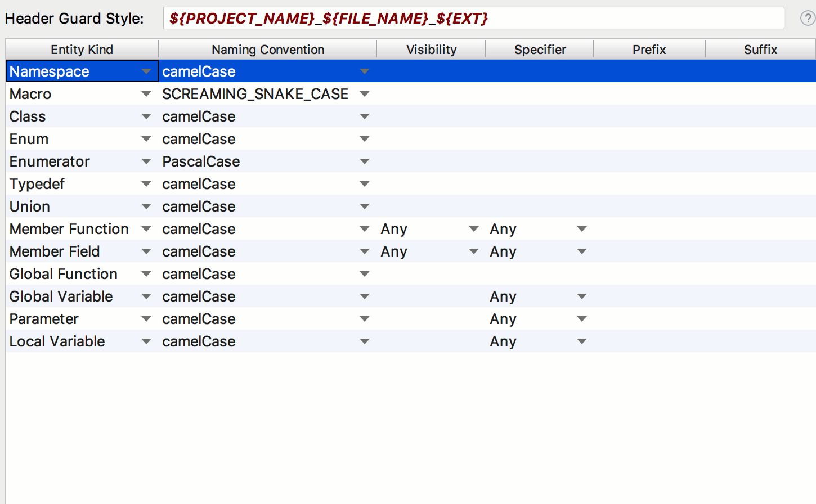
Task: Expand Global Variable specifier dropdown
Action: tap(582, 296)
